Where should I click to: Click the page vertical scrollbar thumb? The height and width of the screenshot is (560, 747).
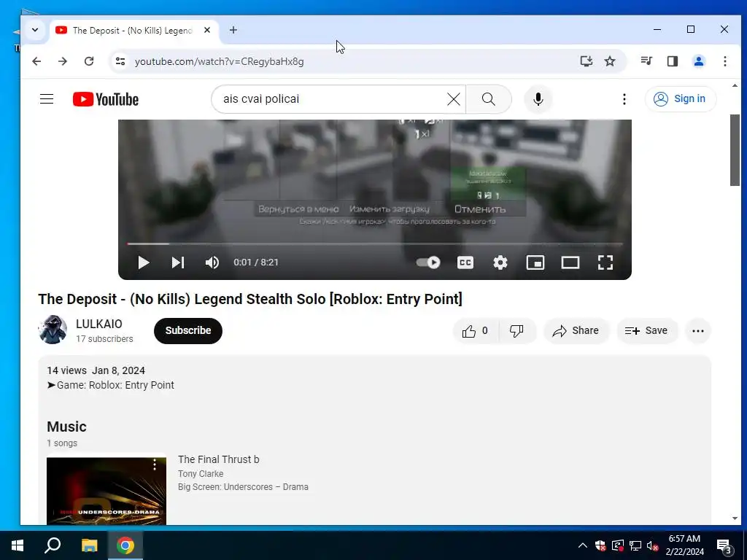(735, 150)
